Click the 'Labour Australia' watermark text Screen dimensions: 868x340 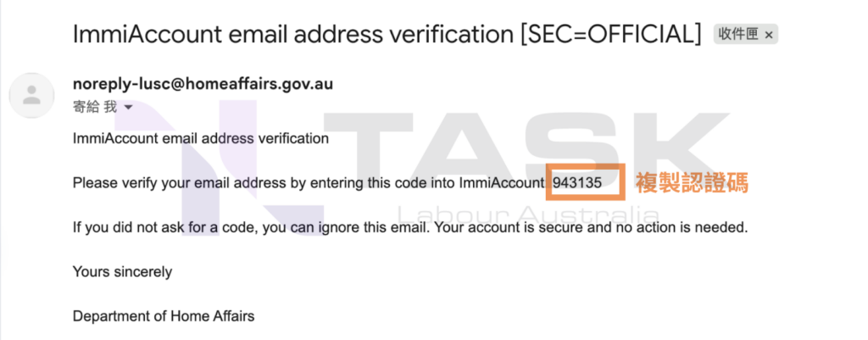tap(529, 215)
